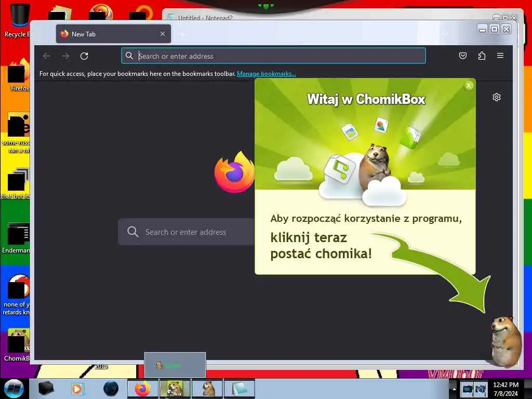Viewport: 532px width, 399px height.
Task: Click the Untitled - Notepad2 title bar
Action: coord(326,16)
